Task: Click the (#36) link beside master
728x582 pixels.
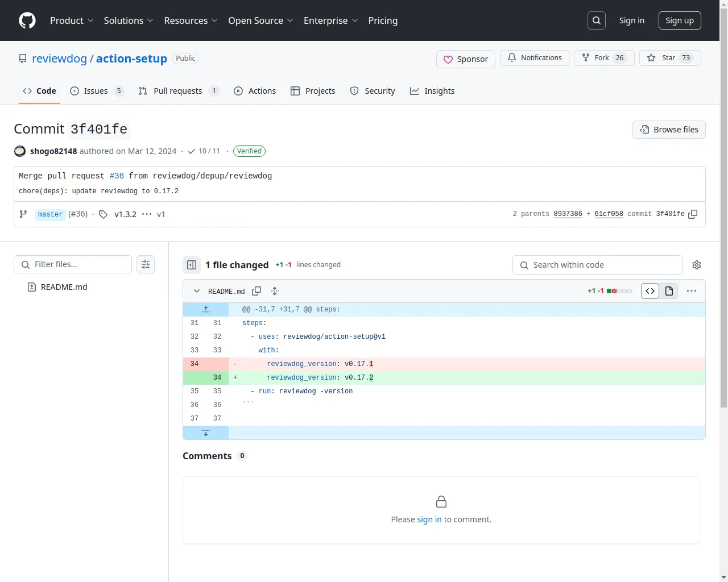Action: pos(78,214)
